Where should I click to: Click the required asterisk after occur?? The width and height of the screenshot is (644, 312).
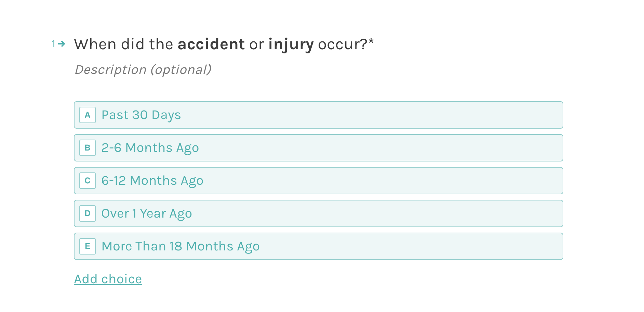tap(371, 42)
